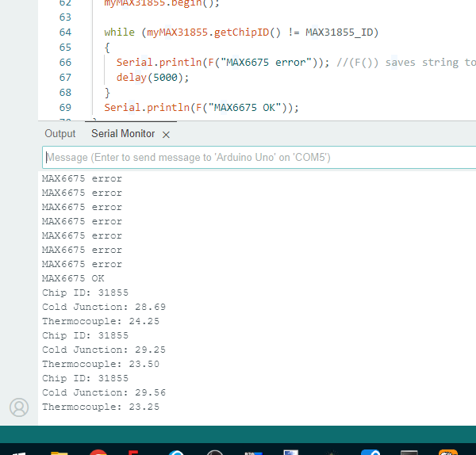Focus the serial message input field

pos(259,158)
